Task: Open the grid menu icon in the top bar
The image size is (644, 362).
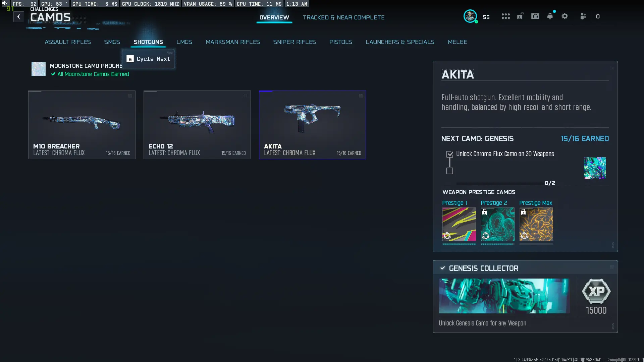Action: point(505,16)
